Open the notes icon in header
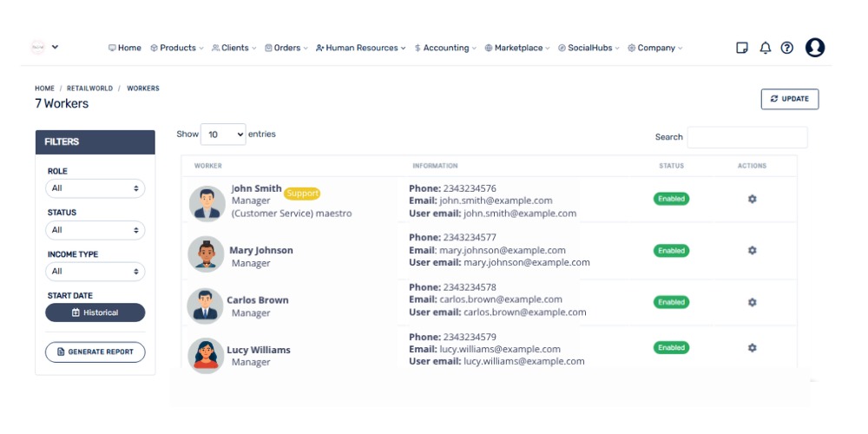This screenshot has height=434, width=868. pos(742,49)
